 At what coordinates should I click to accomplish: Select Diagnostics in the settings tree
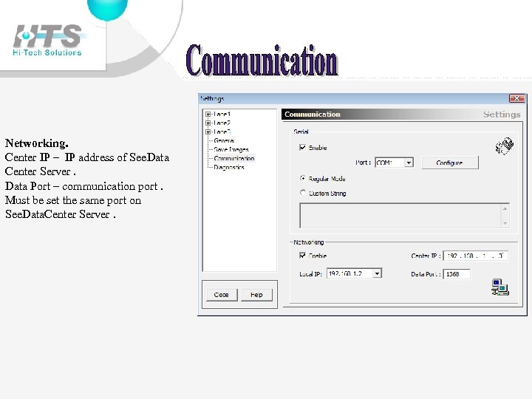(x=229, y=167)
